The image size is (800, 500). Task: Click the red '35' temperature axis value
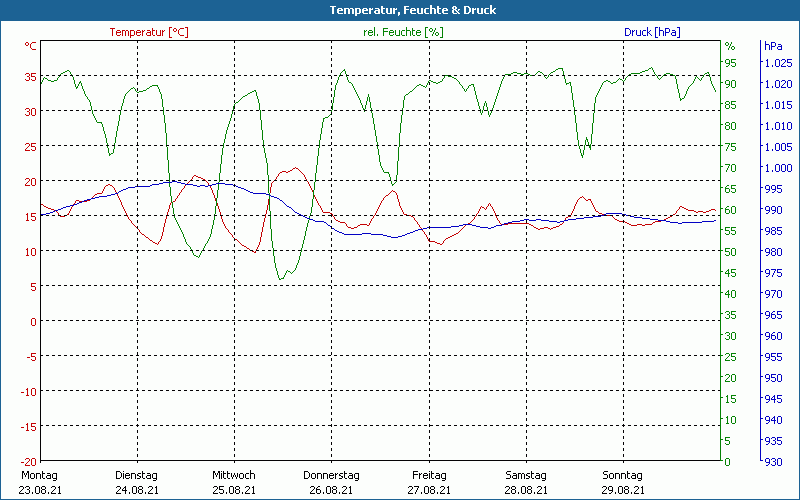tap(31, 78)
